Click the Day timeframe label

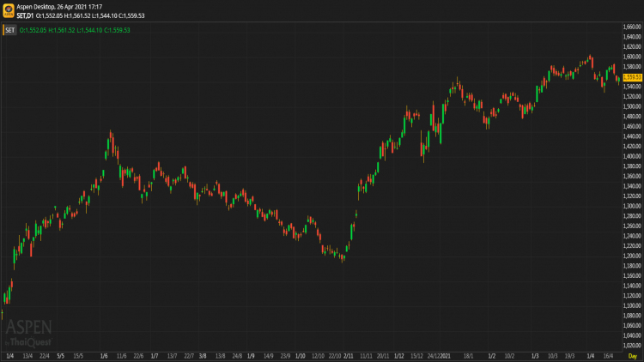[x=632, y=356]
